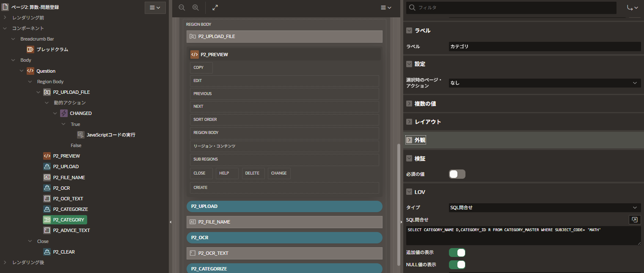Click the CLOSE slot in P2_PREVIEW
The height and width of the screenshot is (273, 644).
click(x=201, y=173)
